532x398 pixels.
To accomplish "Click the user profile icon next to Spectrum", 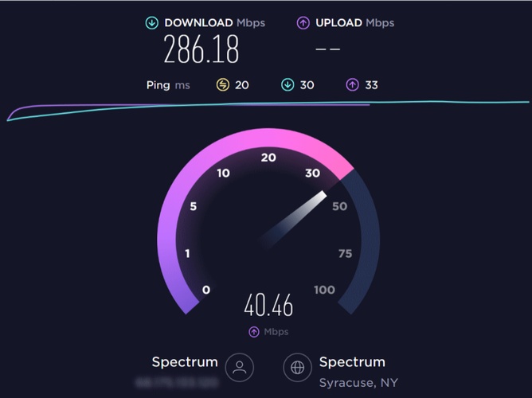I will pos(240,368).
